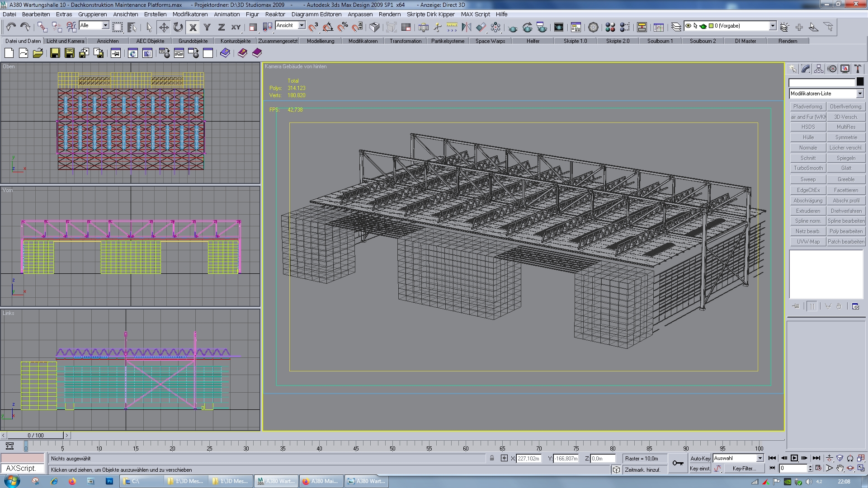868x488 pixels.
Task: Open the Auswahl key dropdown
Action: (760, 458)
